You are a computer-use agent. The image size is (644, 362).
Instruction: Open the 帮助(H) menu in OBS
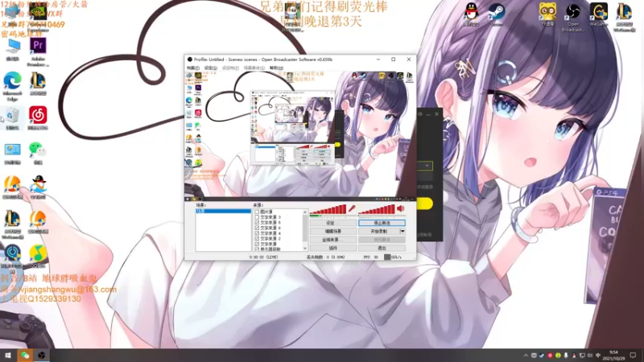tap(276, 68)
